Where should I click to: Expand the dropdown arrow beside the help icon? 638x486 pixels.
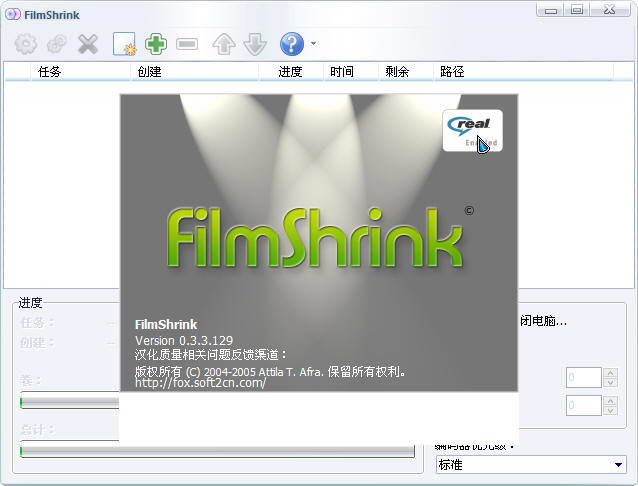313,43
